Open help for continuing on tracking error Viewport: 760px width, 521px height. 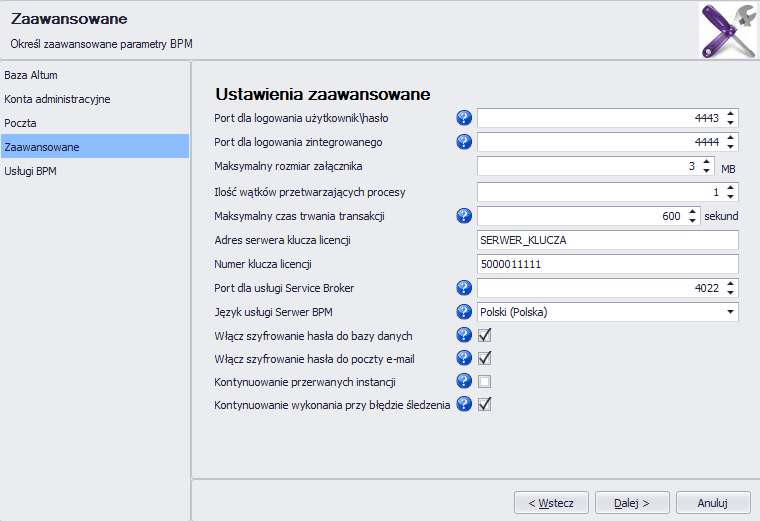click(x=464, y=404)
